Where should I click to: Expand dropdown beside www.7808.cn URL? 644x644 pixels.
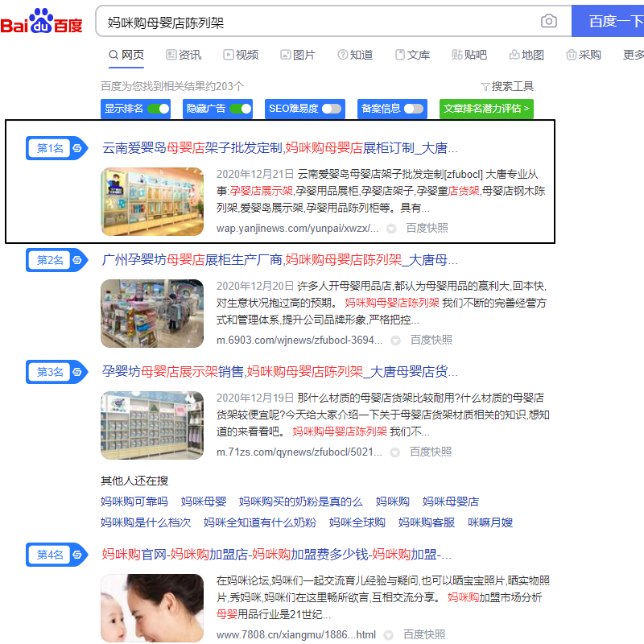point(388,635)
